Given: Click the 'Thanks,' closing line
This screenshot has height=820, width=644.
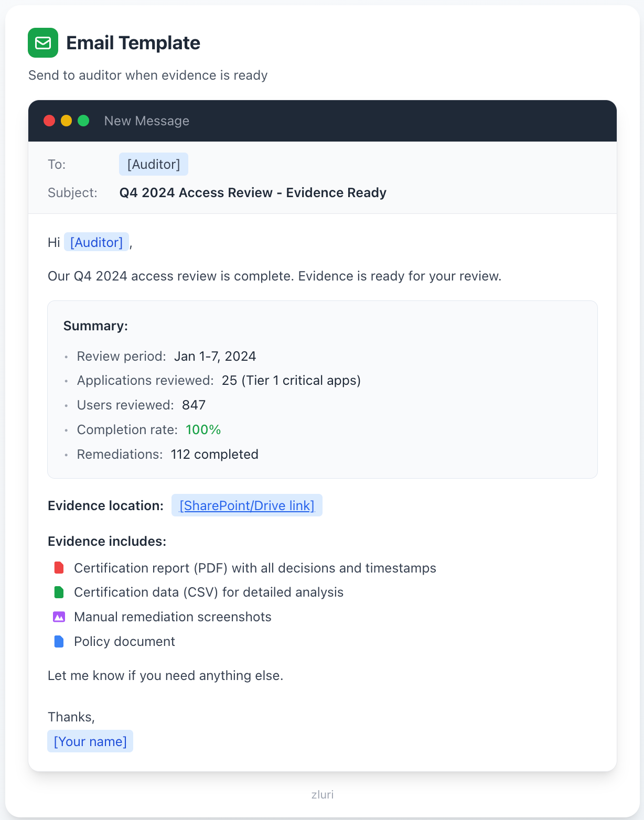Looking at the screenshot, I should tap(71, 717).
